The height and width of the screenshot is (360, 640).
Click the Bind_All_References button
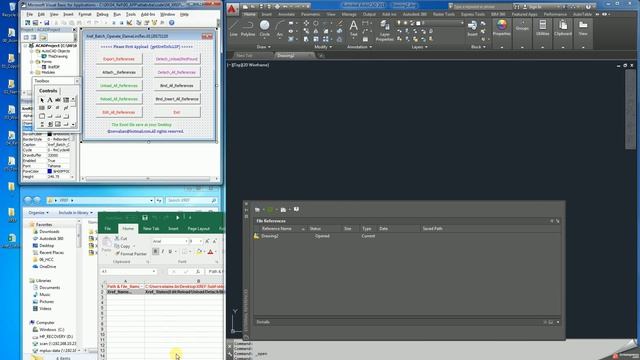177,86
